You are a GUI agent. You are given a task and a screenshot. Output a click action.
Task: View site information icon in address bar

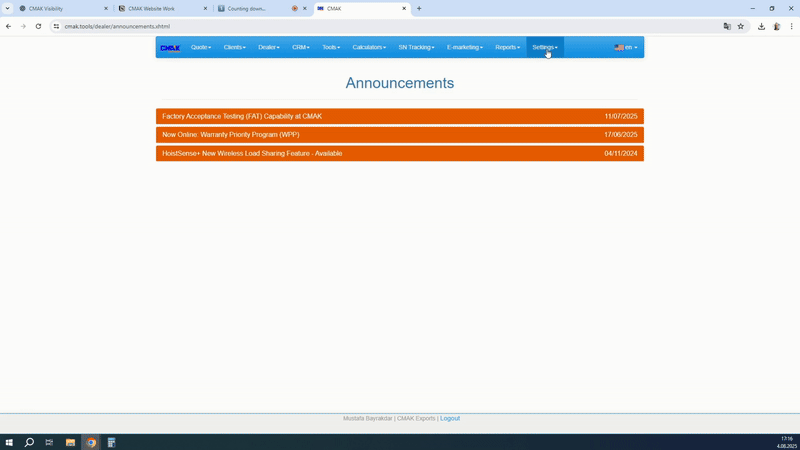(56, 27)
